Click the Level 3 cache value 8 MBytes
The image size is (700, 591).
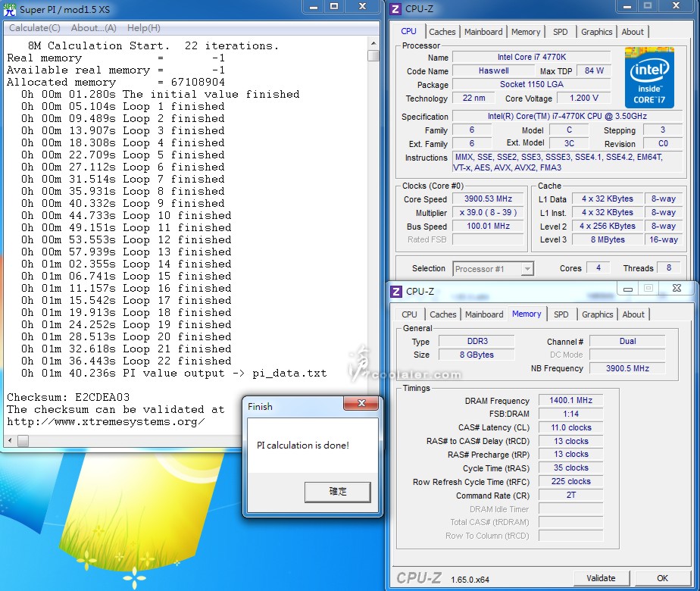pyautogui.click(x=608, y=239)
